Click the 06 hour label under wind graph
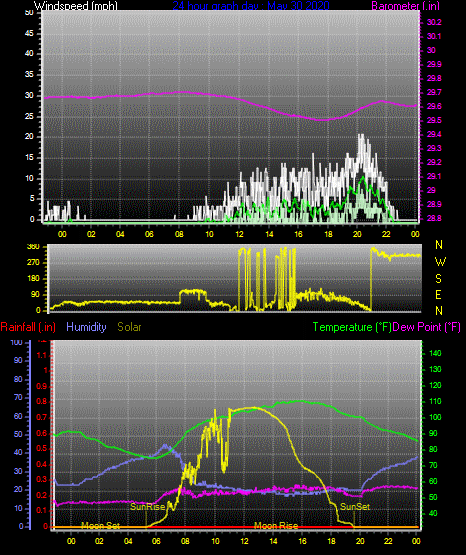This screenshot has width=466, height=555. click(x=149, y=234)
